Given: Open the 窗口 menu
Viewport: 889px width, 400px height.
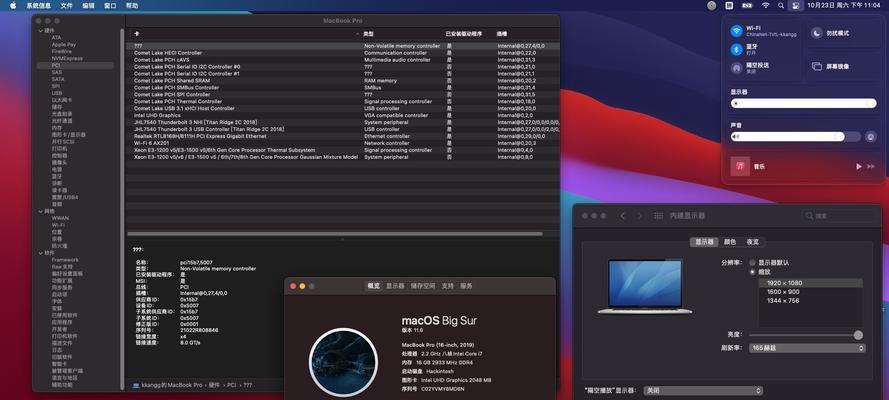Looking at the screenshot, I should (x=111, y=5).
